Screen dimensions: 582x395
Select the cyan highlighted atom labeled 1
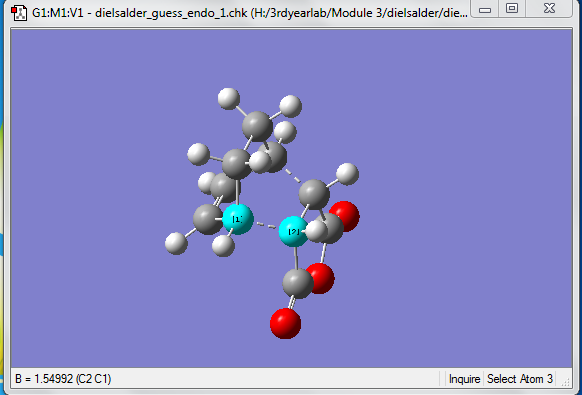pos(238,219)
